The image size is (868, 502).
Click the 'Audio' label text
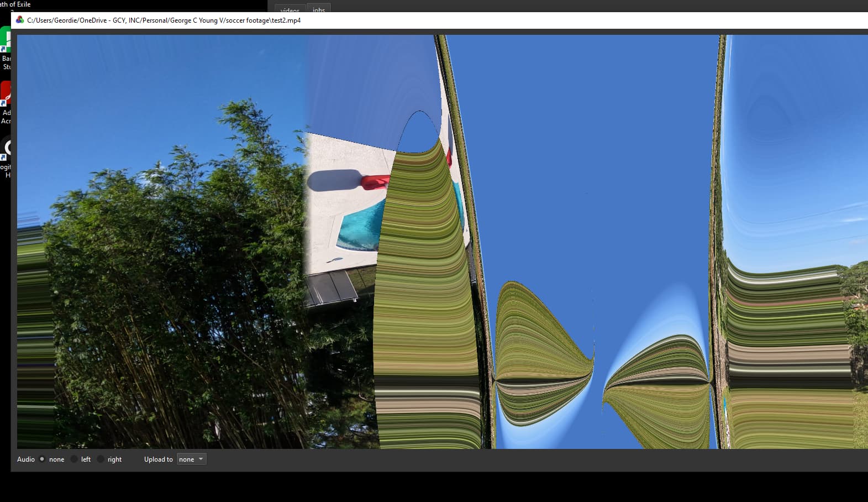[25, 459]
